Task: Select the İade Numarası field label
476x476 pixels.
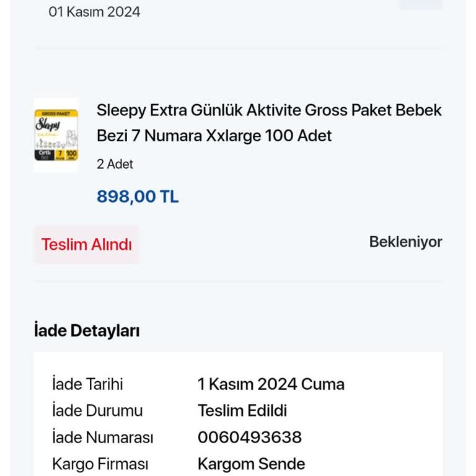Action: [x=102, y=438]
